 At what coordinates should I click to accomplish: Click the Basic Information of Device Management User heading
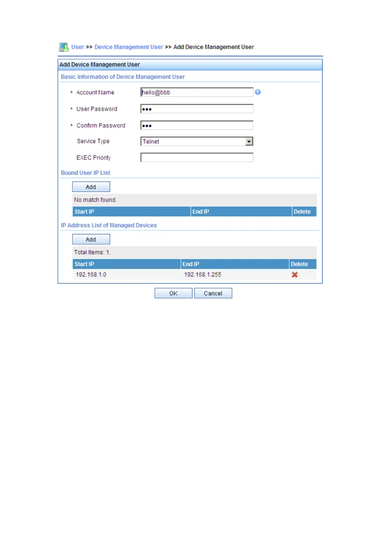pos(123,77)
